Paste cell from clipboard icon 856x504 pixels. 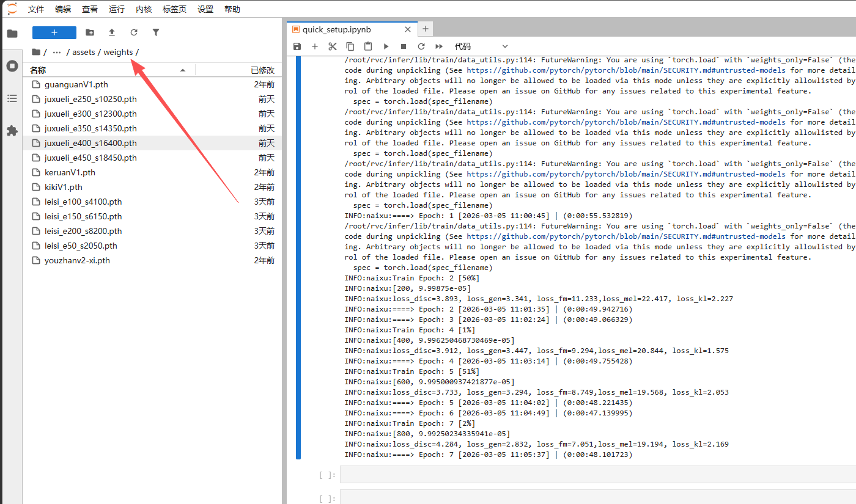368,46
